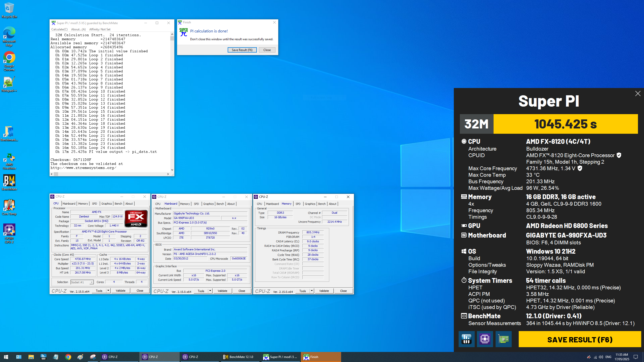This screenshot has width=644, height=362.
Task: Click Validate in CPU-Z window showing Mainboard tab
Action: [222, 291]
